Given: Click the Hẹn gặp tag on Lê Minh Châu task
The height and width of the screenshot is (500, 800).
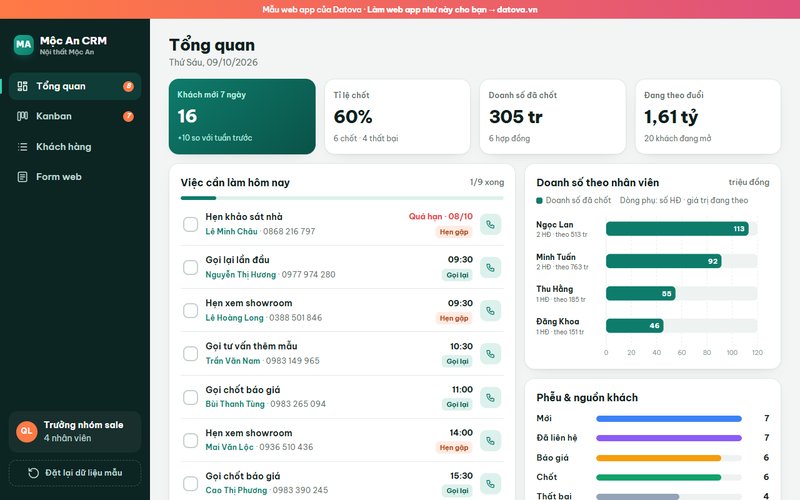Looking at the screenshot, I should tap(454, 232).
